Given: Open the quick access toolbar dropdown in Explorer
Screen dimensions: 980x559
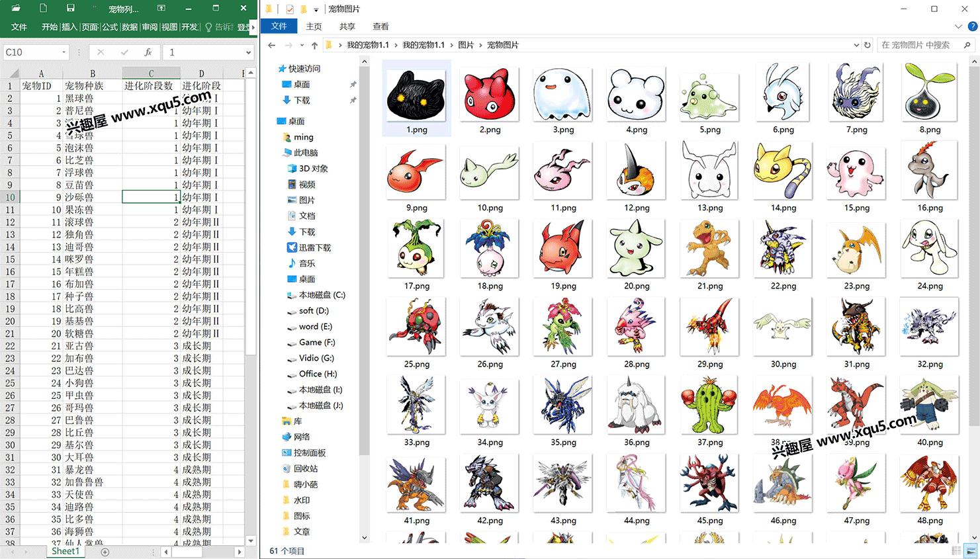Looking at the screenshot, I should (316, 9).
